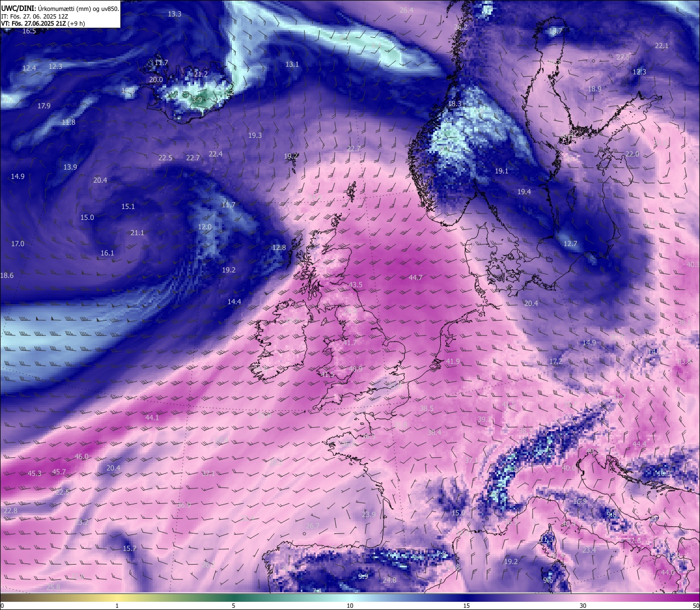Click the 44.7 value over the North Sea
700x610 pixels.
click(416, 278)
